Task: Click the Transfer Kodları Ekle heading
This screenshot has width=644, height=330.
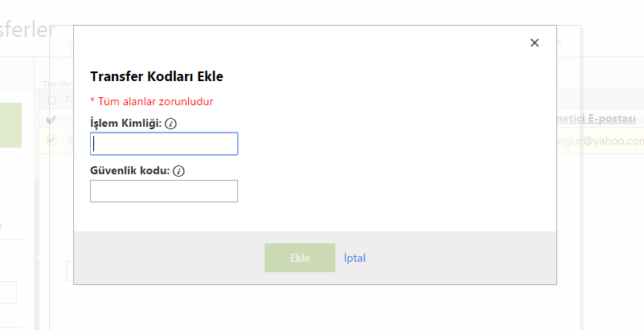Action: [157, 76]
